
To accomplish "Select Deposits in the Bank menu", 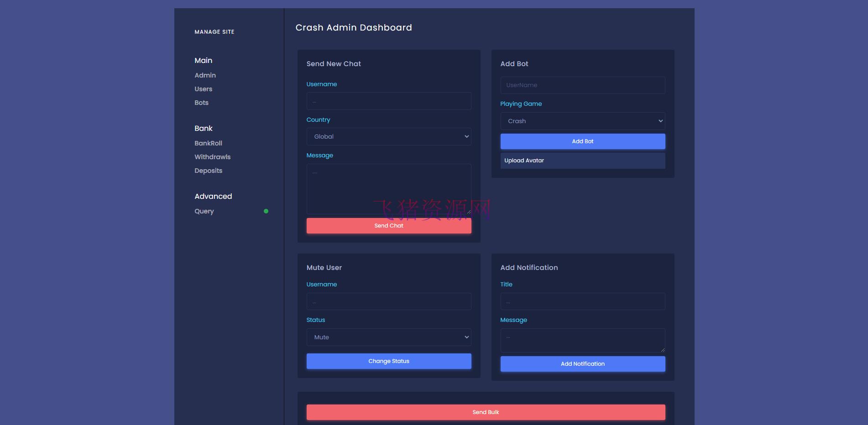I will coord(208,171).
